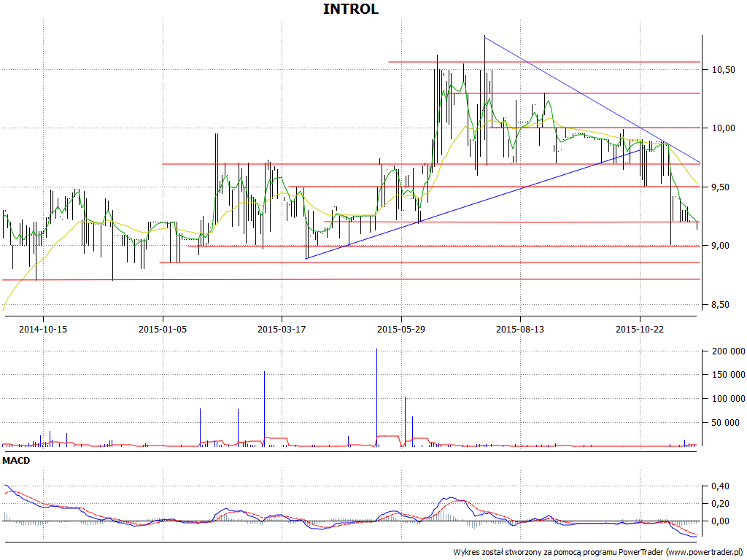This screenshot has width=747, height=560.
Task: Click the INTROL chart title
Action: pos(351,9)
